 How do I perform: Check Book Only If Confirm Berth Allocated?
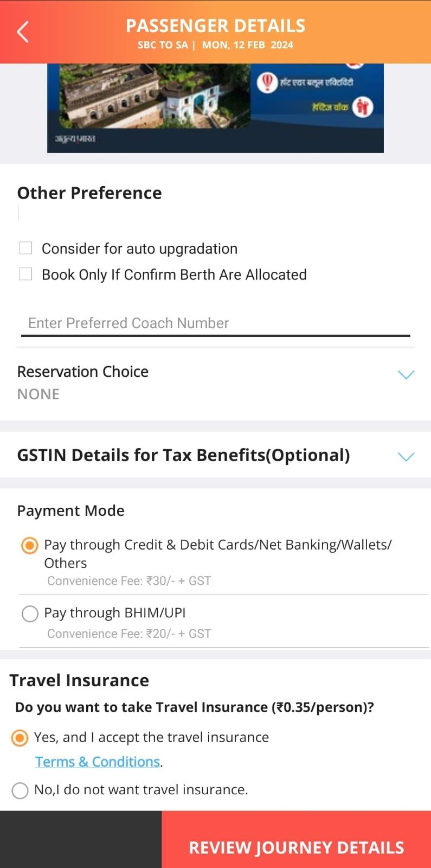click(25, 275)
